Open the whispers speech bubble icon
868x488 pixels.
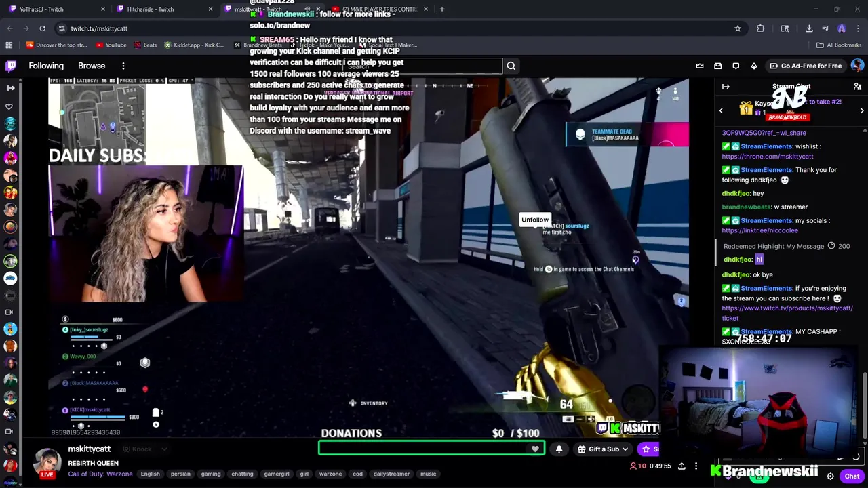tap(736, 66)
